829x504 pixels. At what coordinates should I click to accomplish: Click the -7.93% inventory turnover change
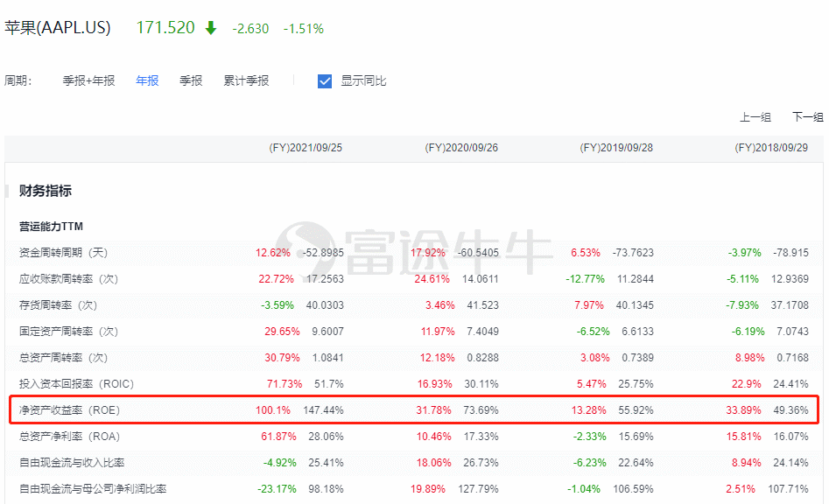pyautogui.click(x=742, y=305)
